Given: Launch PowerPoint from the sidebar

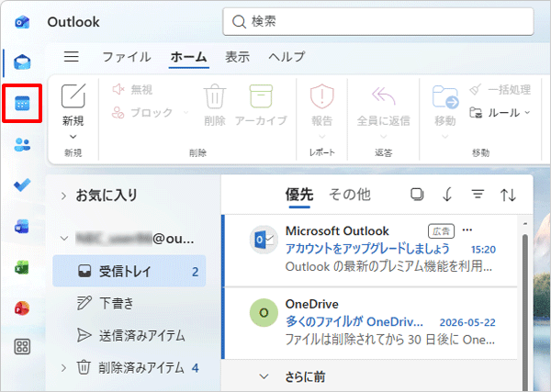Looking at the screenshot, I should pos(22,308).
